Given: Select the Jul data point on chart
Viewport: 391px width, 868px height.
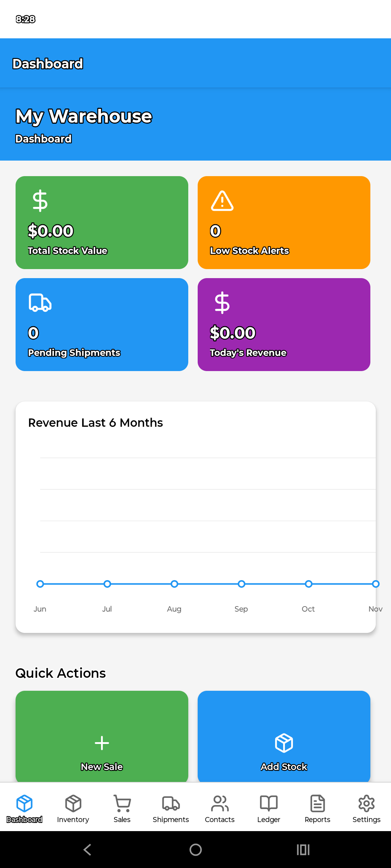Looking at the screenshot, I should coord(107,584).
